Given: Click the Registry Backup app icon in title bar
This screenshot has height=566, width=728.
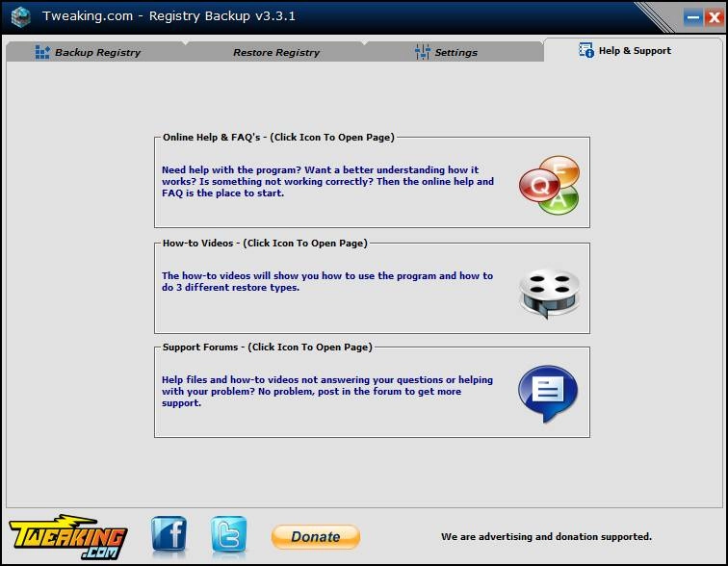Looking at the screenshot, I should [x=21, y=17].
